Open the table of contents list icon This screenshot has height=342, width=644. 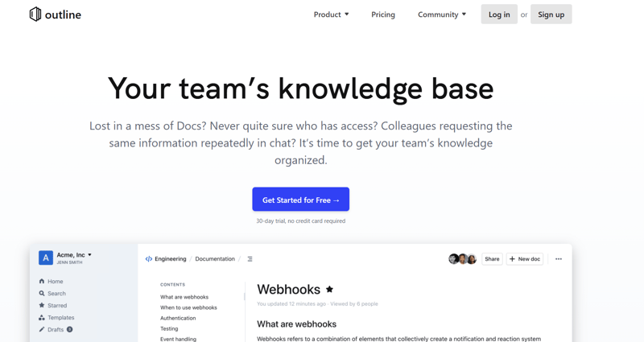(x=250, y=259)
